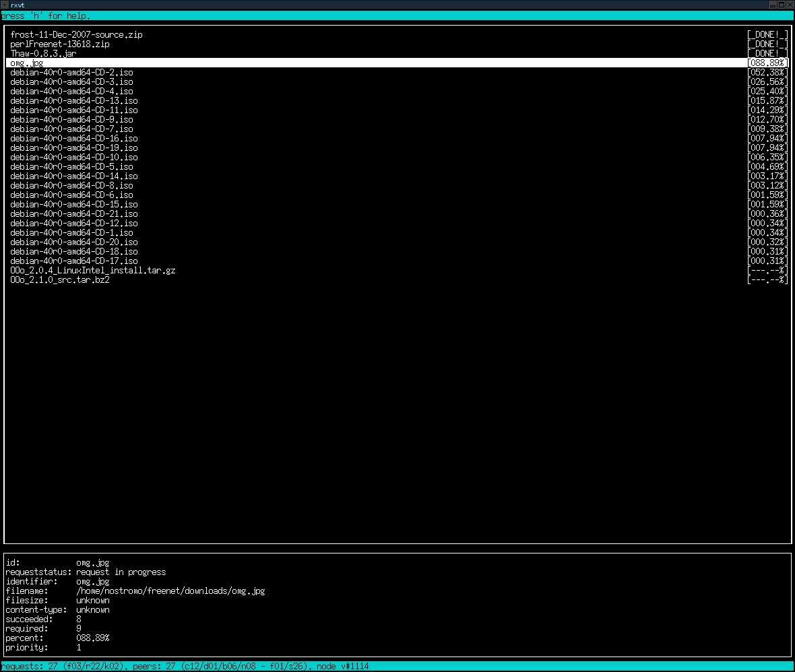The width and height of the screenshot is (795, 672).
Task: Click the 052.38% progress of CD-2 iso
Action: pos(767,72)
